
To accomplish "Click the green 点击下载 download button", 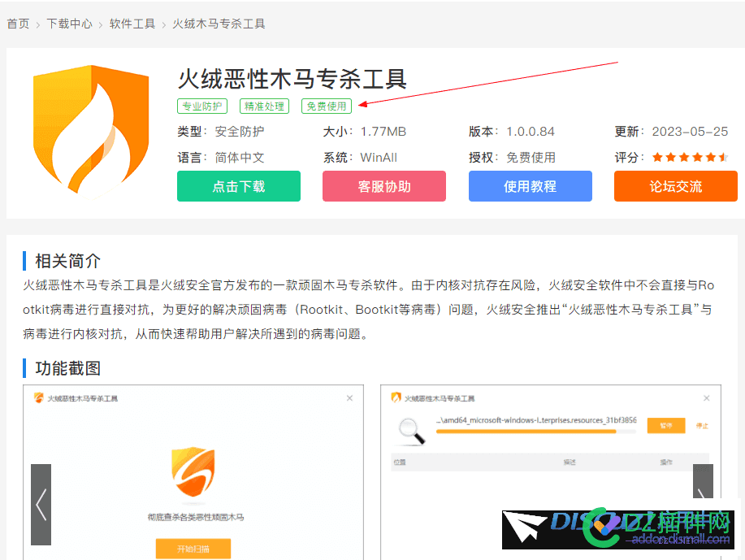I will tap(238, 186).
